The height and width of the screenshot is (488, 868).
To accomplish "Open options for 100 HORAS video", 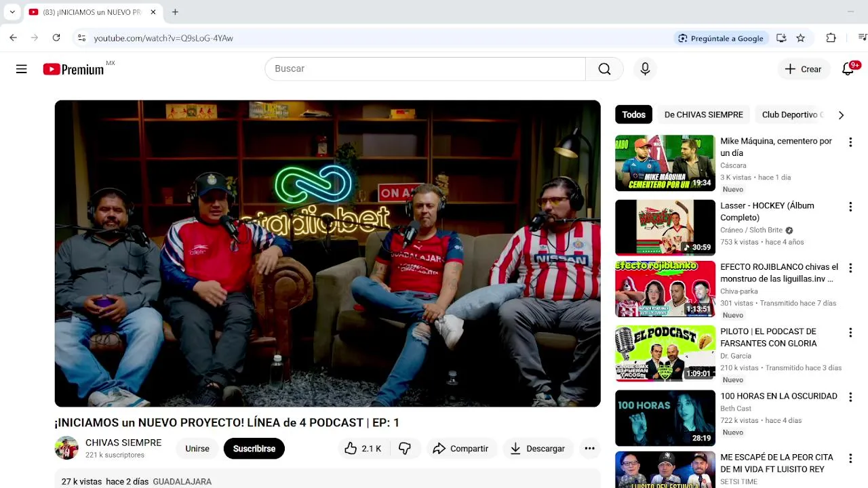I will (850, 397).
